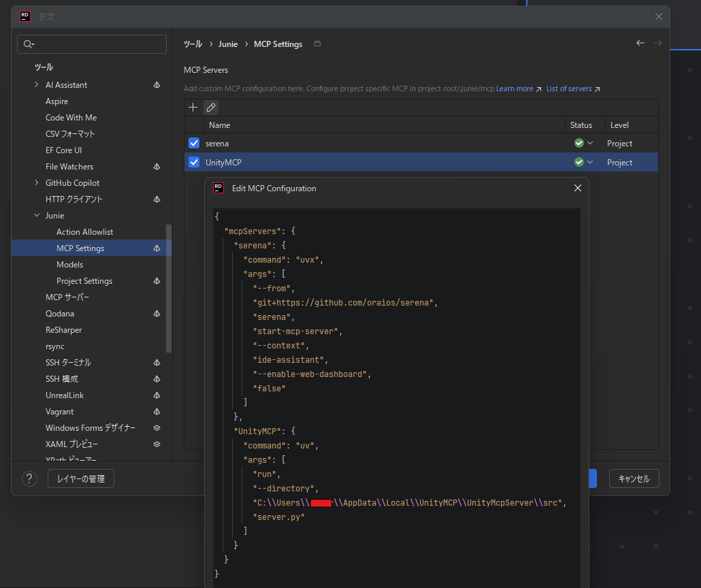
Task: Open the Learn more link
Action: (515, 89)
